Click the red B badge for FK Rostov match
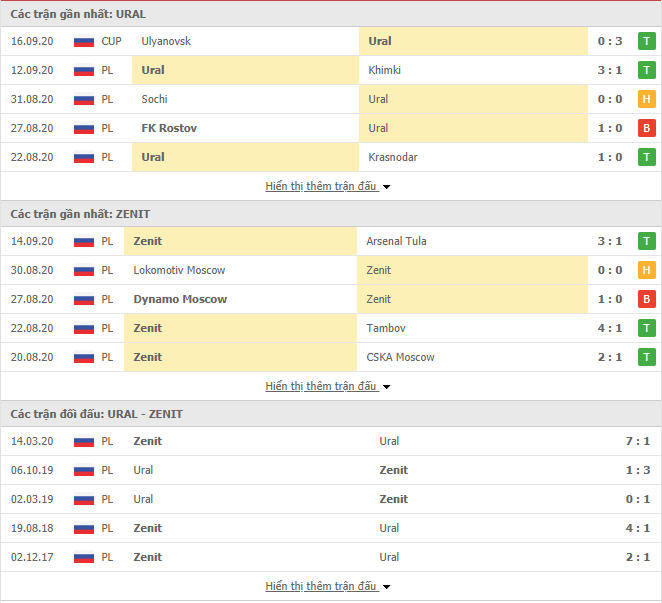Viewport: 662px width, 603px height. pyautogui.click(x=646, y=128)
